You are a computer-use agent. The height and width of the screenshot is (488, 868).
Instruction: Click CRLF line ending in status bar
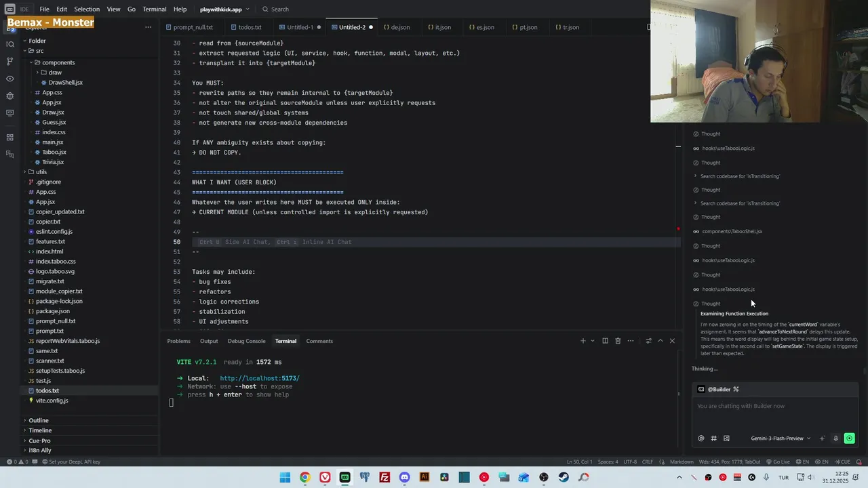(x=648, y=462)
